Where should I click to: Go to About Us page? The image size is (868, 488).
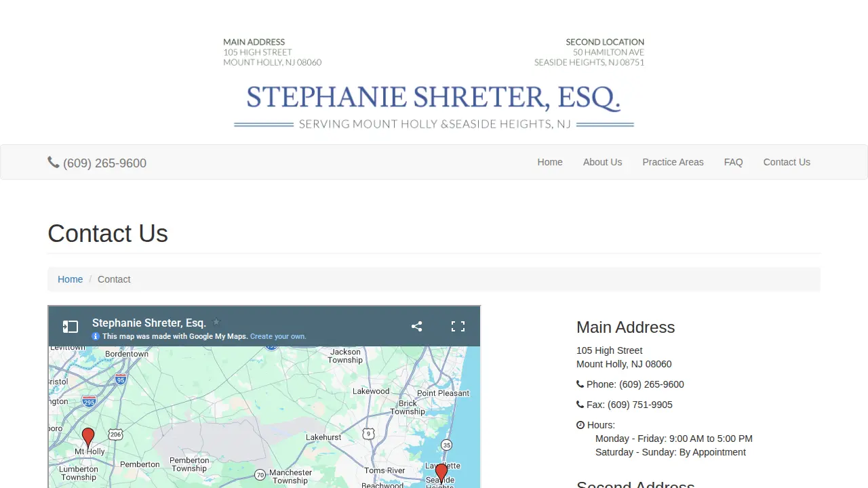(602, 162)
